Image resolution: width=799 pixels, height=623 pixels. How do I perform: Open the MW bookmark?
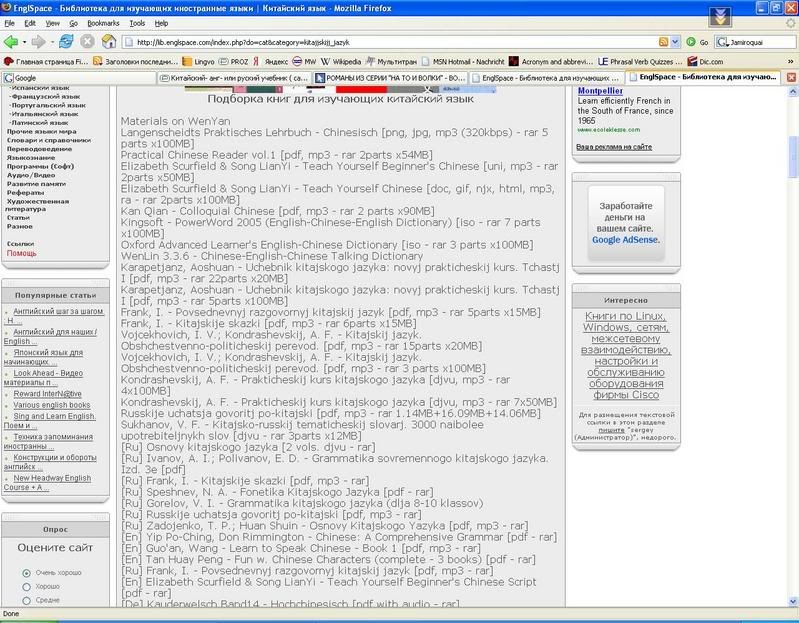pos(304,62)
